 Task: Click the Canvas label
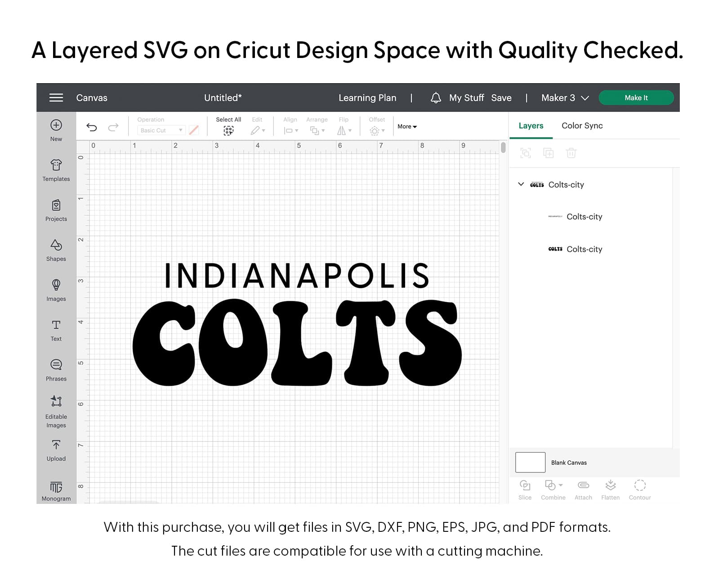(92, 98)
